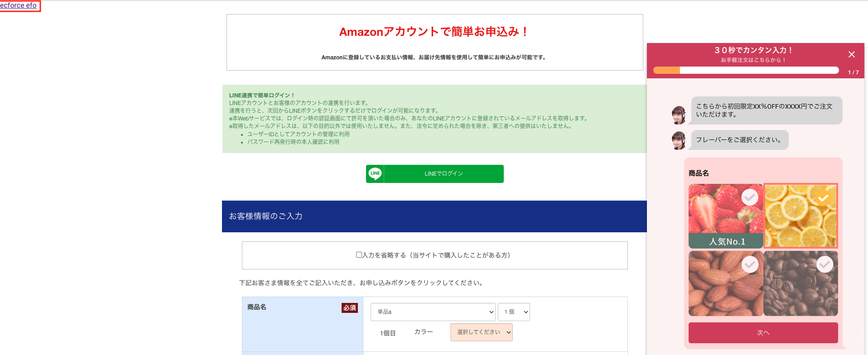Click the Amazonアカウントで簡単お申込み heading

point(434,32)
